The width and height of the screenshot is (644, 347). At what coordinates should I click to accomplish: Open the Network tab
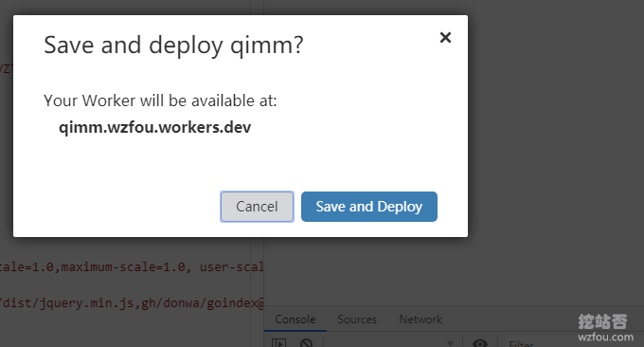420,320
